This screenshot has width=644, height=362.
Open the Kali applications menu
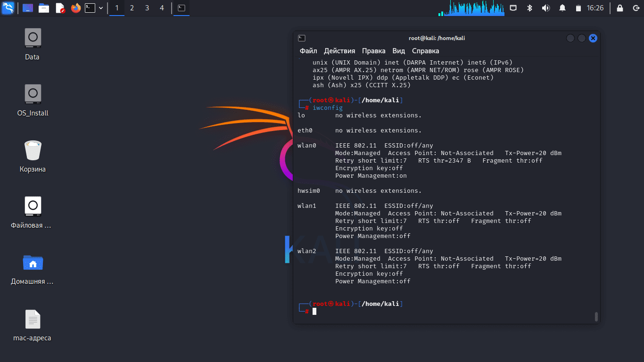[x=8, y=8]
